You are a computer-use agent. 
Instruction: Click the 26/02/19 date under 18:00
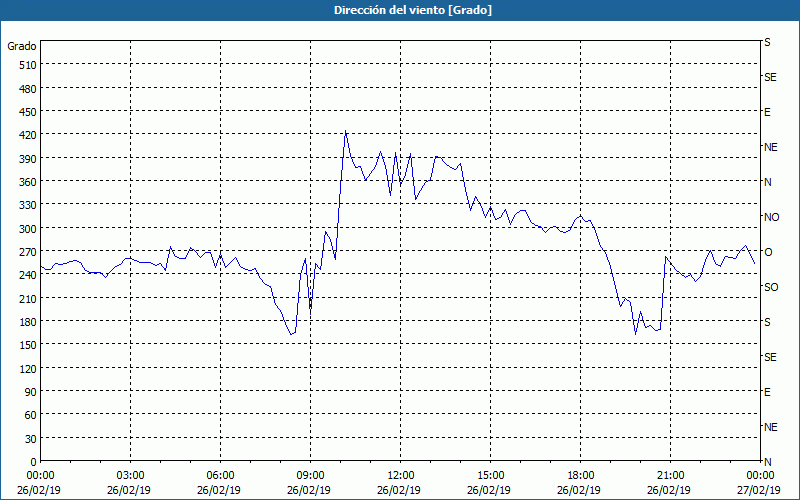(x=579, y=490)
